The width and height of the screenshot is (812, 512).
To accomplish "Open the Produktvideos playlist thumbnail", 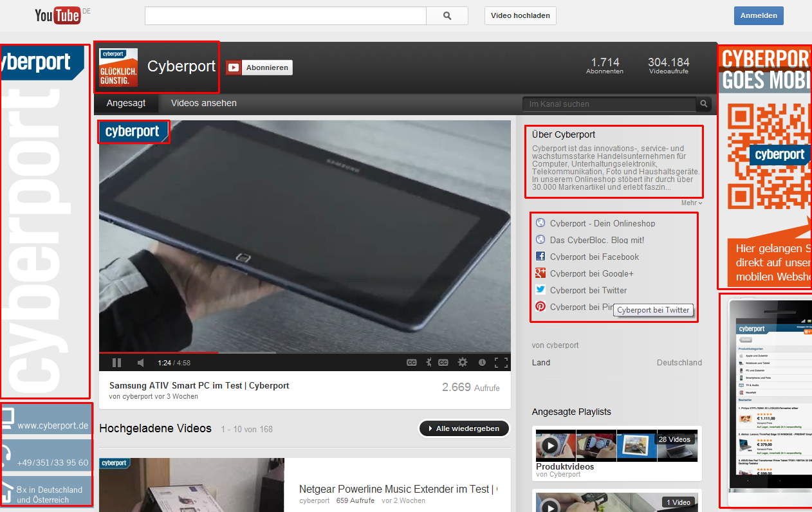I will (x=617, y=446).
